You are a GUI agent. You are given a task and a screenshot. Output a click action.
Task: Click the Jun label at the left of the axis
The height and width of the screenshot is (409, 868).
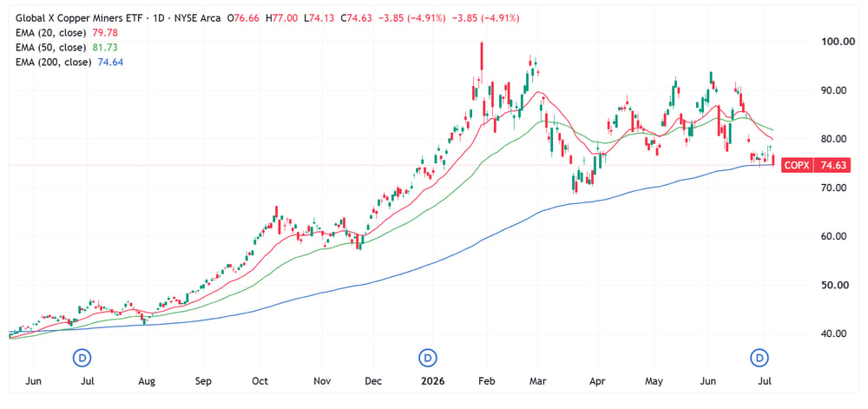tap(34, 381)
